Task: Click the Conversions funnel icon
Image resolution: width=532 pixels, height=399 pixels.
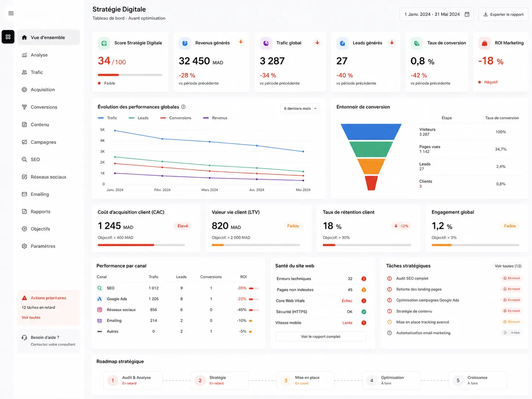Action: click(x=24, y=107)
